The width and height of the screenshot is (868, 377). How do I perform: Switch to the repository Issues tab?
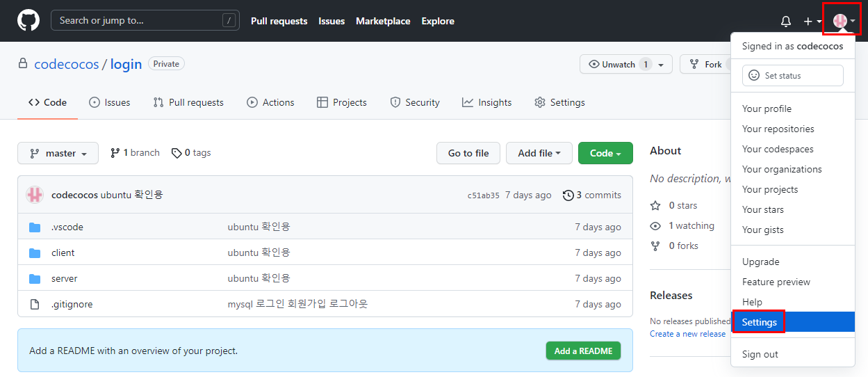click(109, 102)
